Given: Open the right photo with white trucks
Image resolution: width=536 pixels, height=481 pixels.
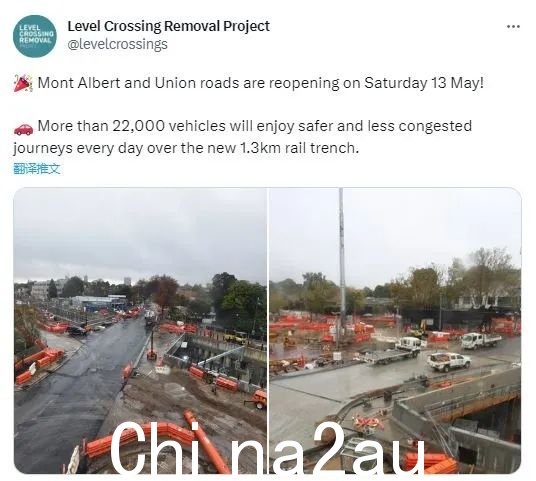Looking at the screenshot, I should [396, 331].
